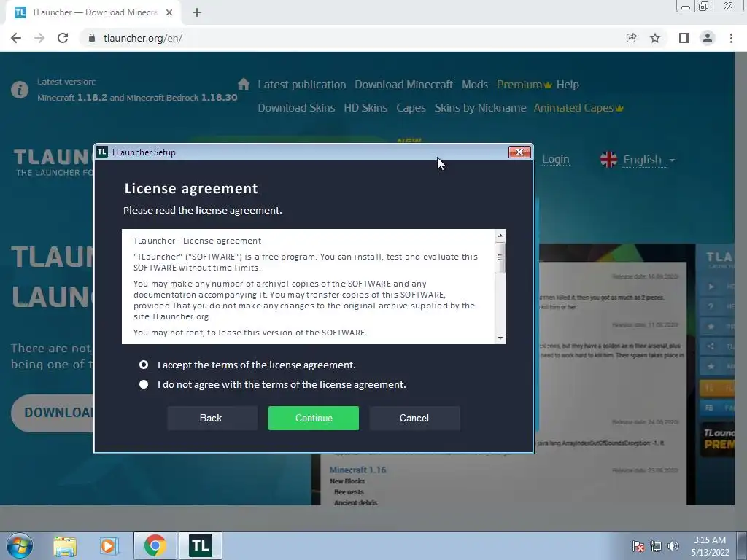Viewport: 747px width, 560px height.
Task: Select the TLauncher Download Minecraft tab
Action: tap(93, 13)
